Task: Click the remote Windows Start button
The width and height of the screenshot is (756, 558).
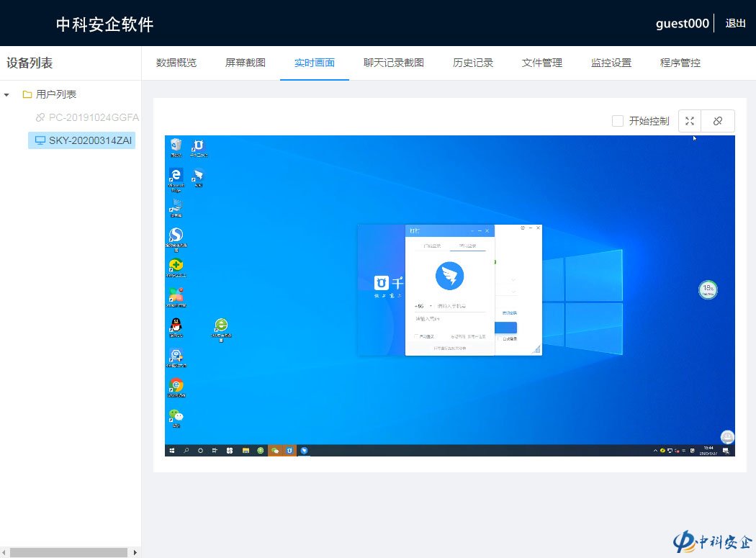Action: tap(172, 451)
